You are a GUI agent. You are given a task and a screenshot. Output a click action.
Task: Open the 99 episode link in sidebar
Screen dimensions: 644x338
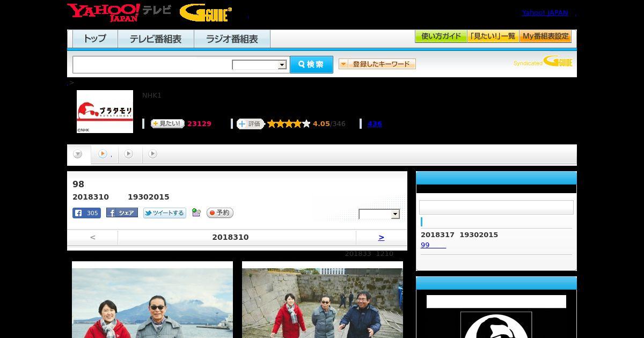(x=433, y=245)
